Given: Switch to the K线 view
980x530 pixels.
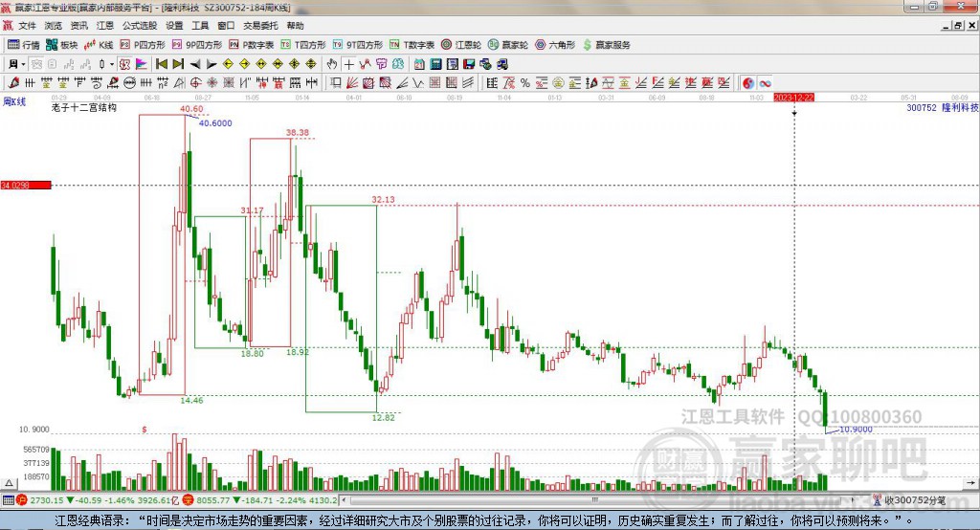Looking at the screenshot, I should pyautogui.click(x=99, y=45).
